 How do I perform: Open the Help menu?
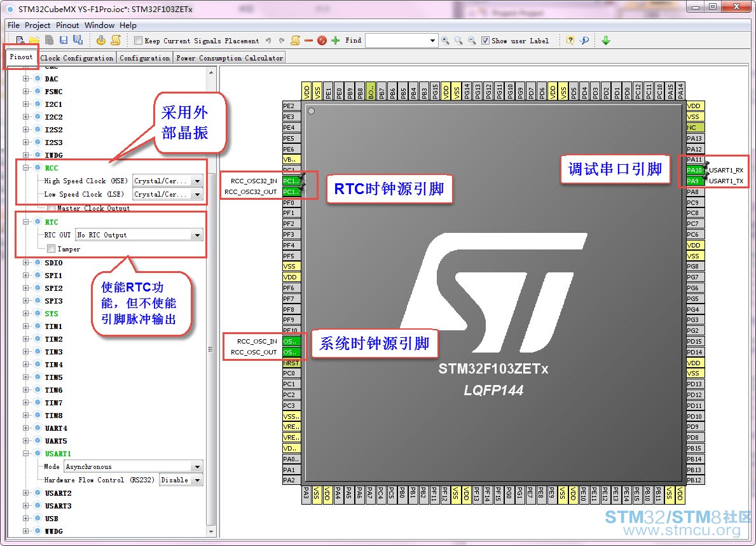coord(128,25)
